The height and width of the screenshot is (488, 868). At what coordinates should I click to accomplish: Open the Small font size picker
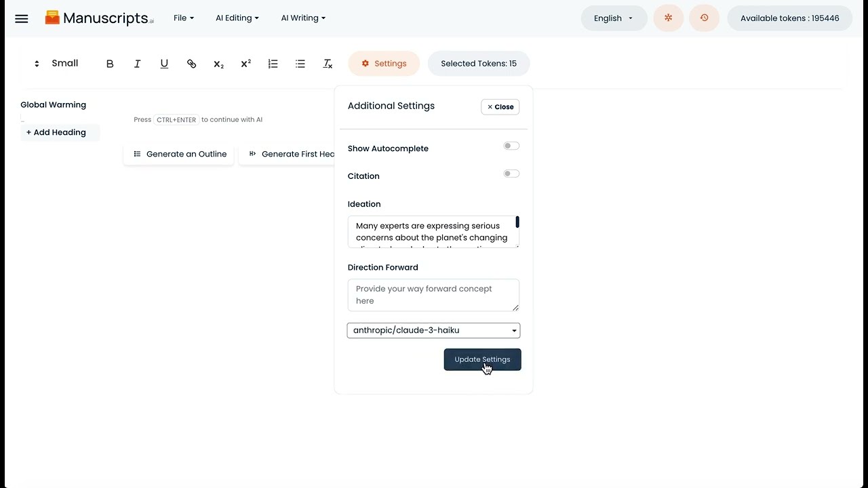click(57, 63)
